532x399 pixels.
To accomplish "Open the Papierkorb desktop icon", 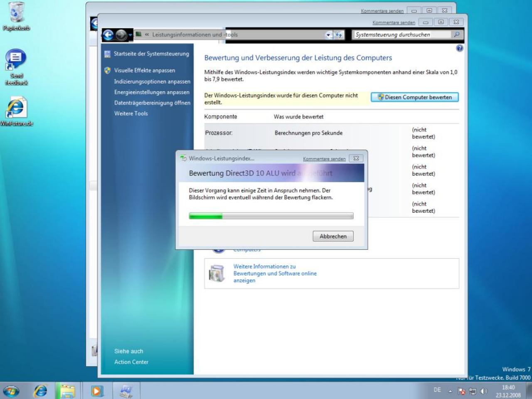I will (x=16, y=16).
